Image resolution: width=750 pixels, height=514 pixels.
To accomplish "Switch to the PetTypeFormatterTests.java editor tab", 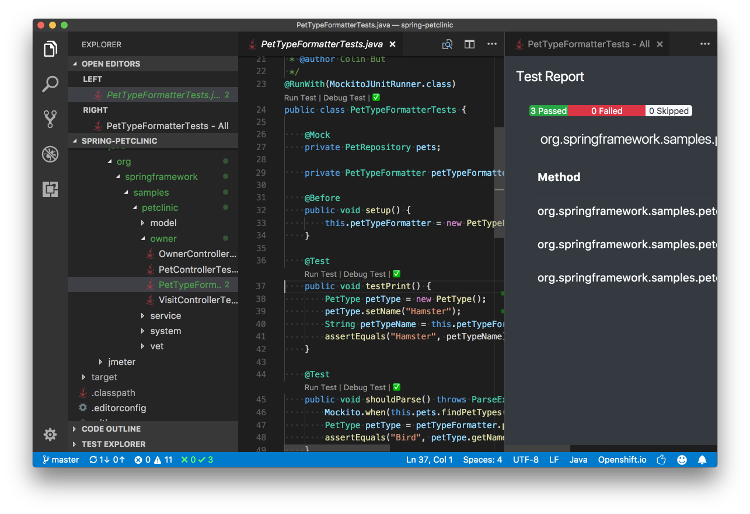I will 321,44.
